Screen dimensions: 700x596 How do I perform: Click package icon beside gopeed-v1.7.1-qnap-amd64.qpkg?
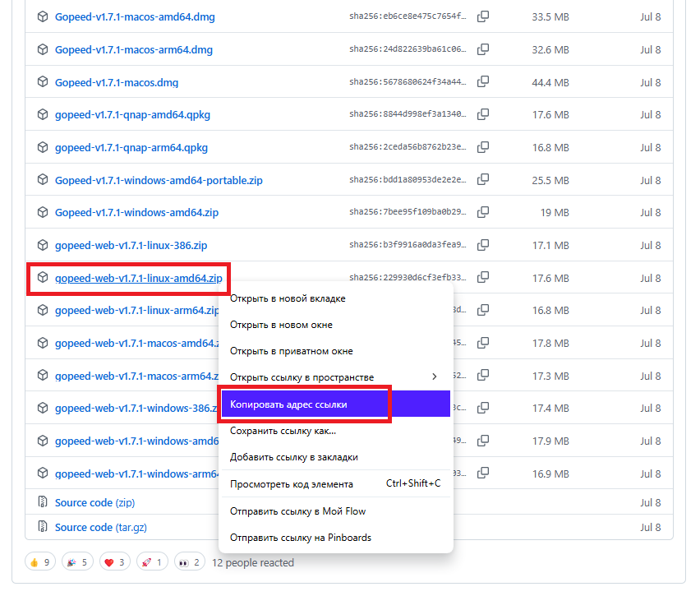pyautogui.click(x=43, y=114)
